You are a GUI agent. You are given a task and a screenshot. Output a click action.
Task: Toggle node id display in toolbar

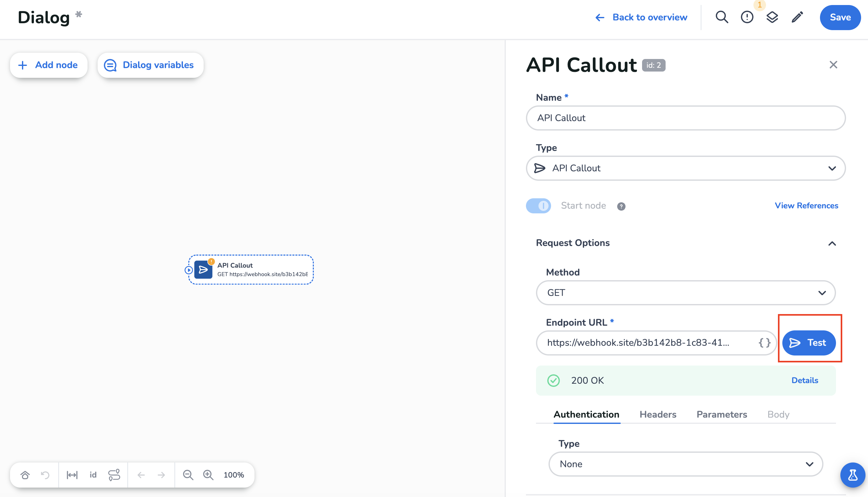tap(93, 475)
